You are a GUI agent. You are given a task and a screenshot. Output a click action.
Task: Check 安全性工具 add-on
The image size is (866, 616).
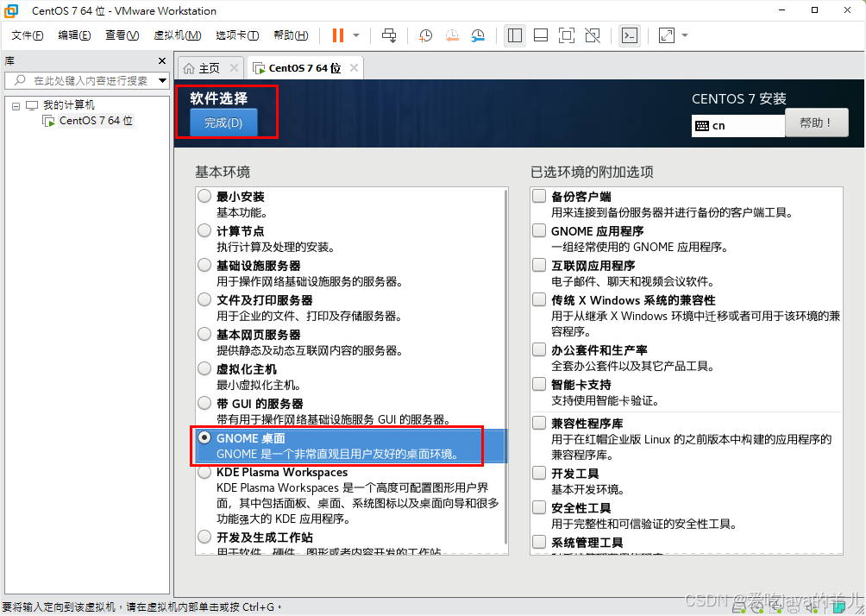click(539, 507)
